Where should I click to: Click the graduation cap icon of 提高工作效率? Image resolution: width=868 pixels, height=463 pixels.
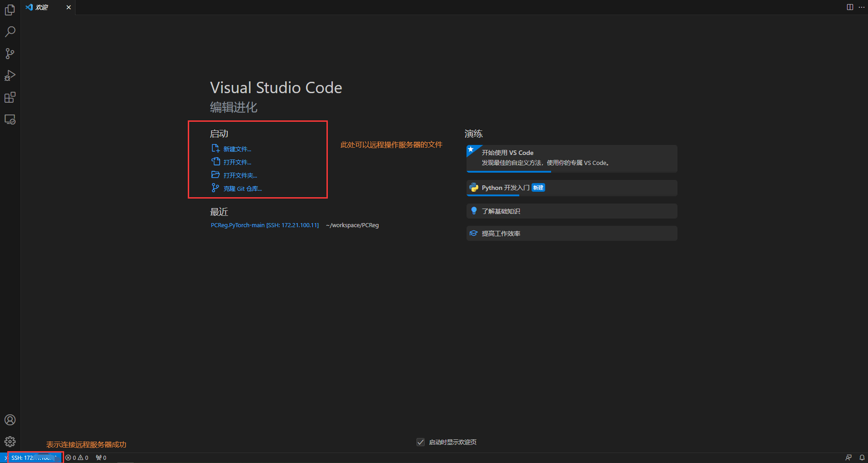474,233
